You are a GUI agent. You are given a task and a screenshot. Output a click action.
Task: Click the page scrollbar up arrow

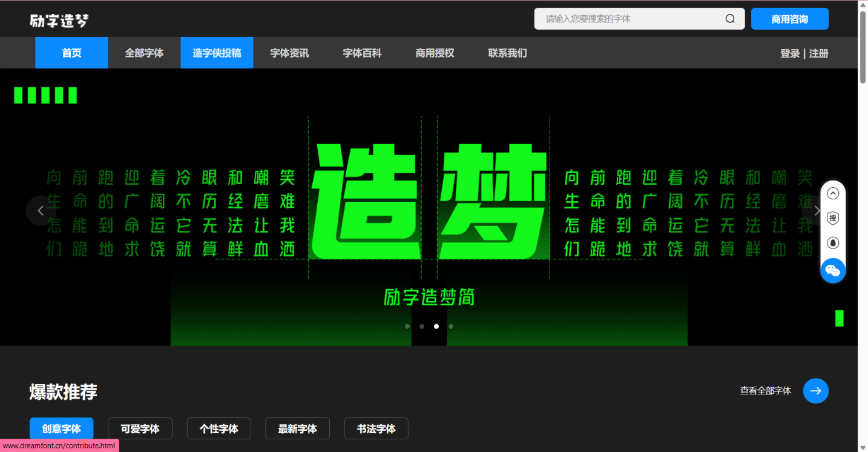[863, 5]
